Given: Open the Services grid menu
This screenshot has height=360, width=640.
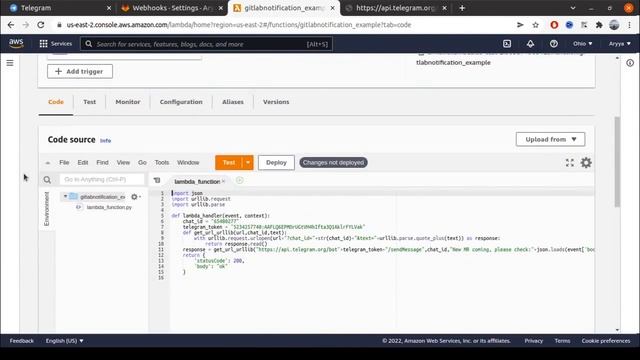Looking at the screenshot, I should tap(55, 44).
